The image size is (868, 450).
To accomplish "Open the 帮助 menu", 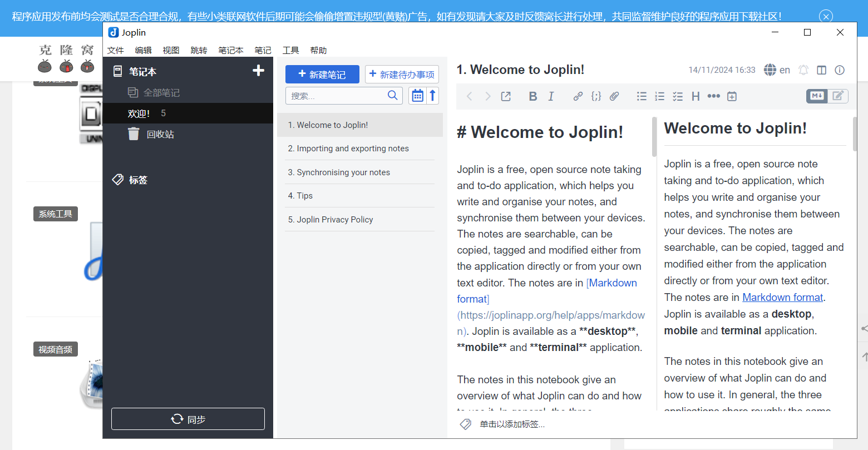I will tap(319, 50).
